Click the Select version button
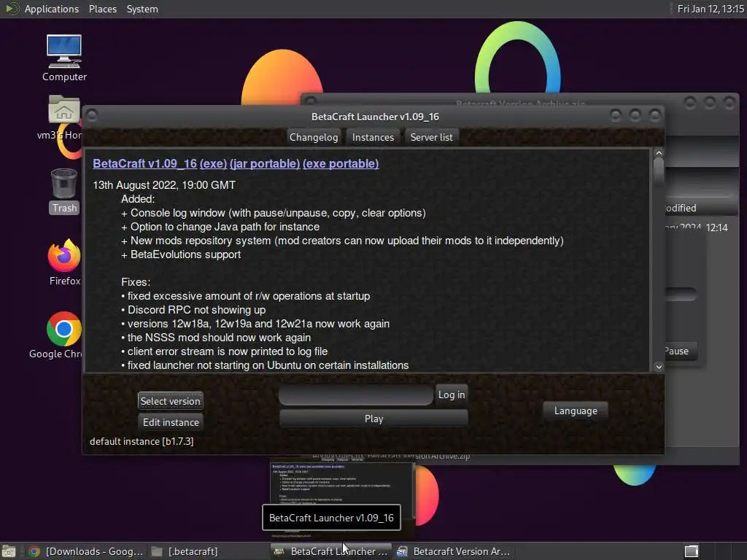Viewport: 747px width, 560px height. (x=170, y=401)
